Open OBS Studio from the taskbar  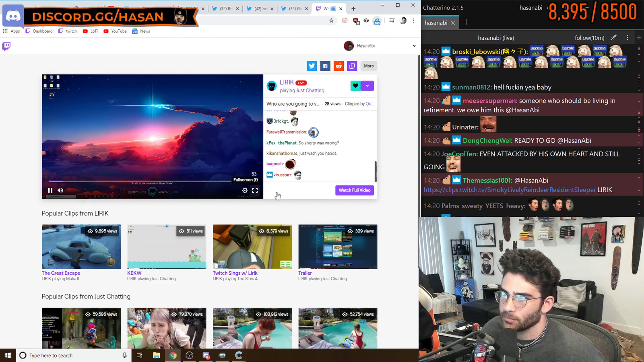(x=190, y=355)
